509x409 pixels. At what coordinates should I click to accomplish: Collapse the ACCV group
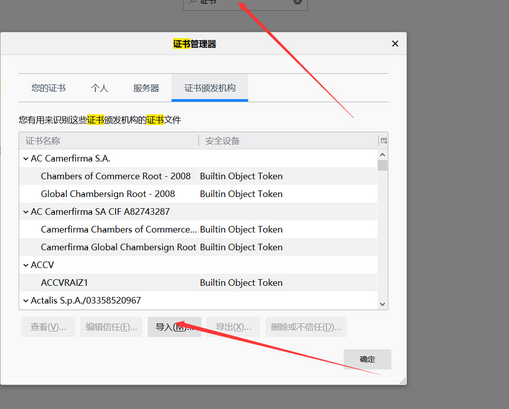point(26,265)
